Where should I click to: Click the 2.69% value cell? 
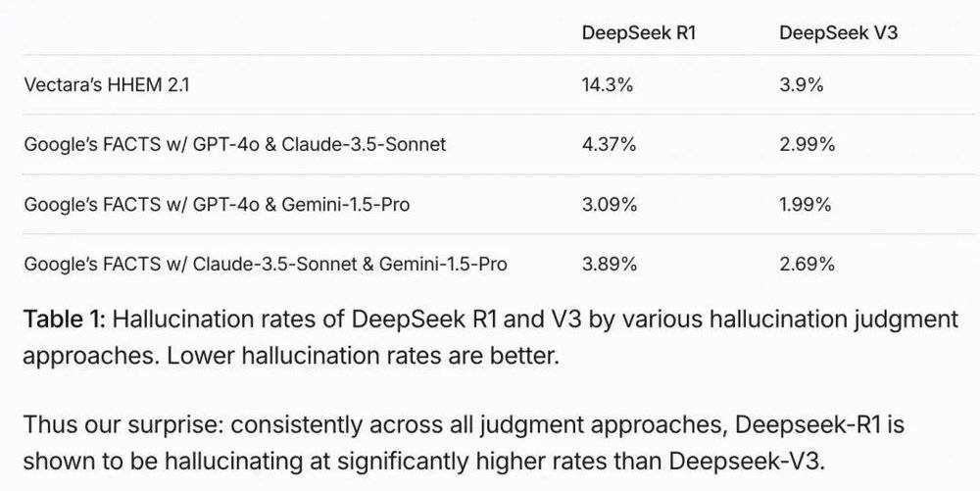pyautogui.click(x=808, y=265)
